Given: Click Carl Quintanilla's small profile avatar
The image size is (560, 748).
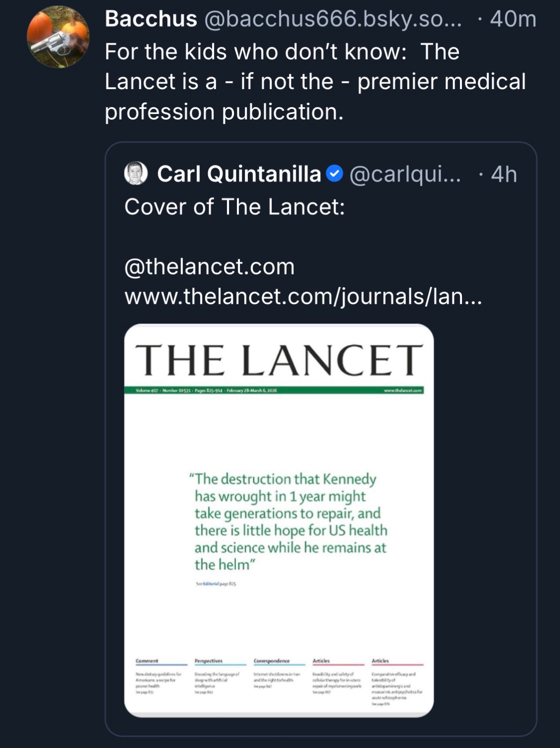Looking at the screenshot, I should 135,174.
